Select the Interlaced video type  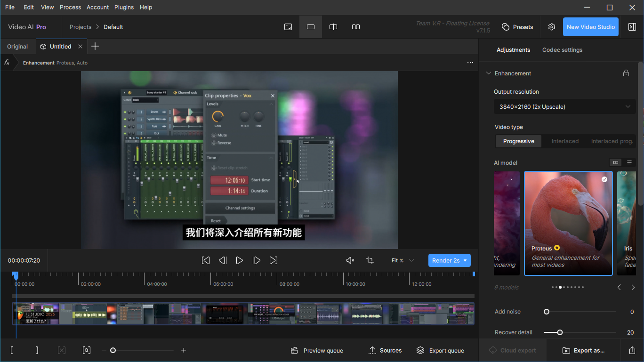565,141
